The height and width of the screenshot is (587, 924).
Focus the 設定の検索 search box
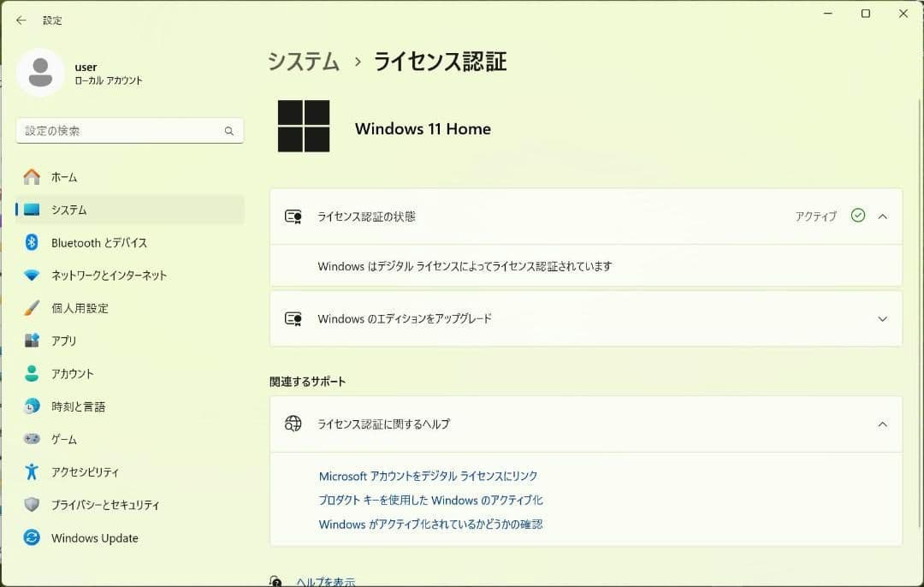[x=130, y=131]
